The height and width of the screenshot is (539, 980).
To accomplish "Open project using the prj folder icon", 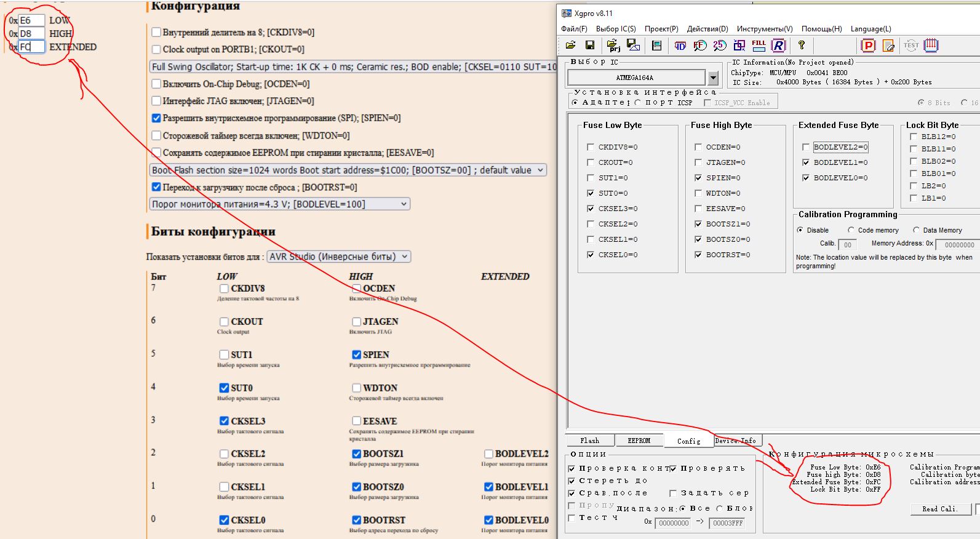I will (613, 45).
